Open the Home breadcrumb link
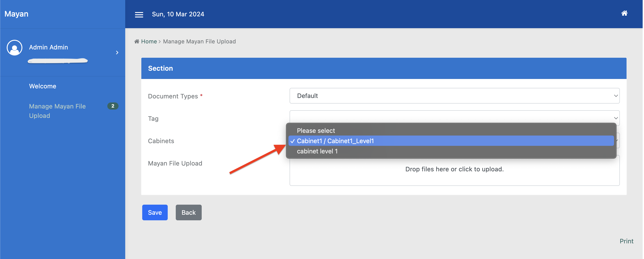 coord(149,42)
